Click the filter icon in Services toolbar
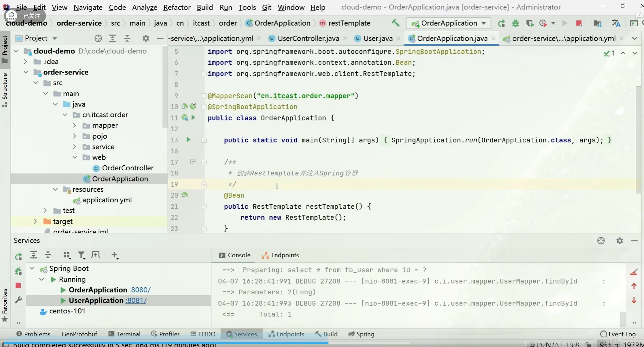 81,255
